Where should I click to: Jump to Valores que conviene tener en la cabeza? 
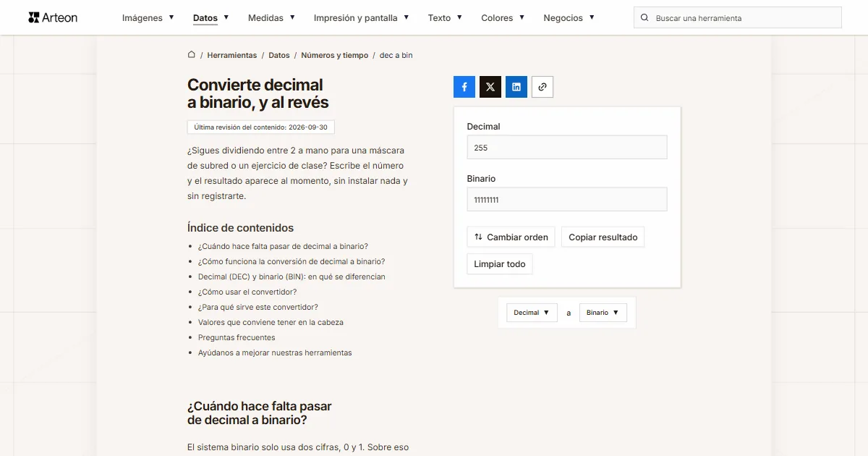point(271,322)
